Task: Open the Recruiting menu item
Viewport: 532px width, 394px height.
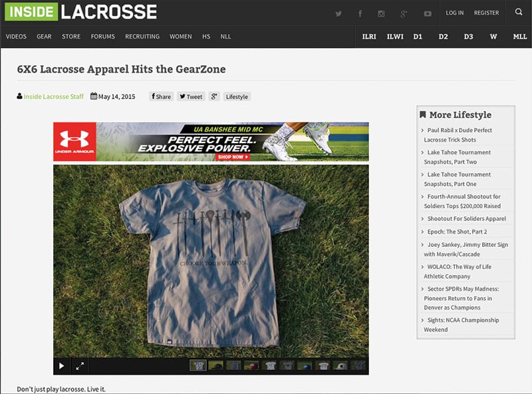Action: click(x=142, y=37)
